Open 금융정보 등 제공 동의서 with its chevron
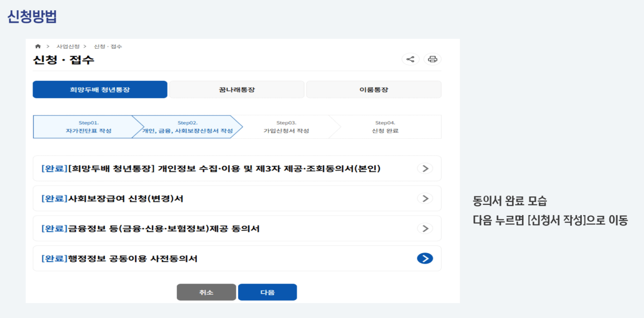The width and height of the screenshot is (644, 318). (425, 228)
